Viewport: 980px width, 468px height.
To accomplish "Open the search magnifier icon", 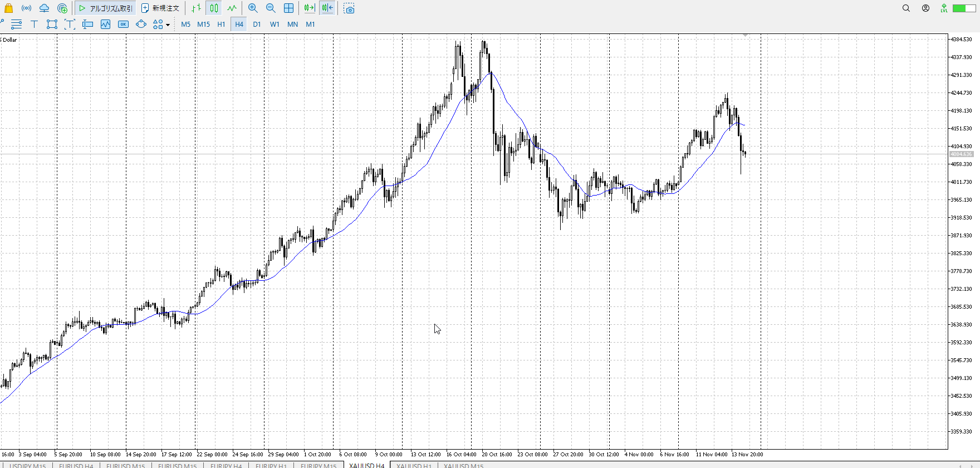I will tap(906, 8).
